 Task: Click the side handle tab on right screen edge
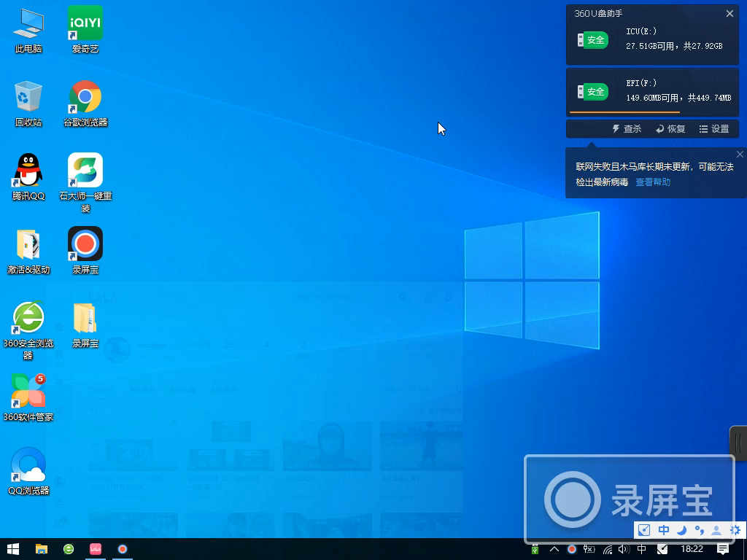(738, 443)
